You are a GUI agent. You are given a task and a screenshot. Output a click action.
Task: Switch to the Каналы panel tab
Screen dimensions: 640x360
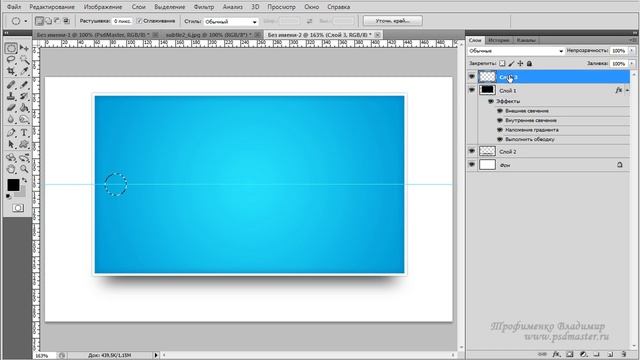(526, 40)
